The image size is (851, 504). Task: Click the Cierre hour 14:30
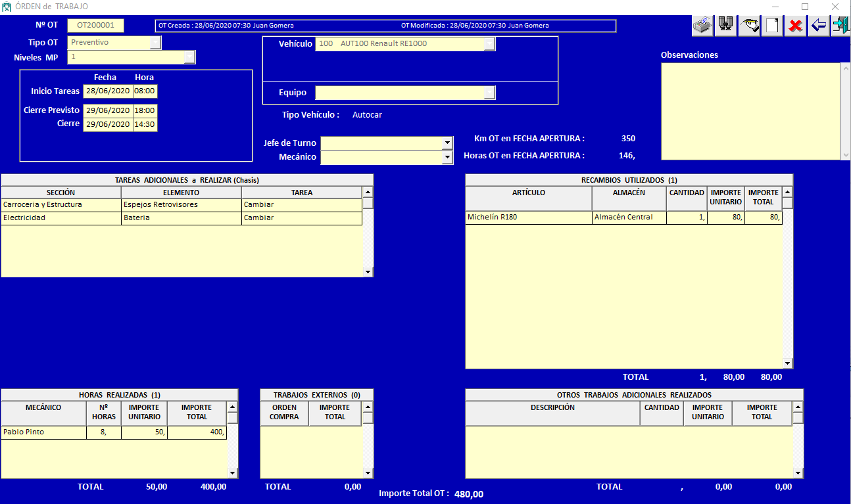coord(145,125)
